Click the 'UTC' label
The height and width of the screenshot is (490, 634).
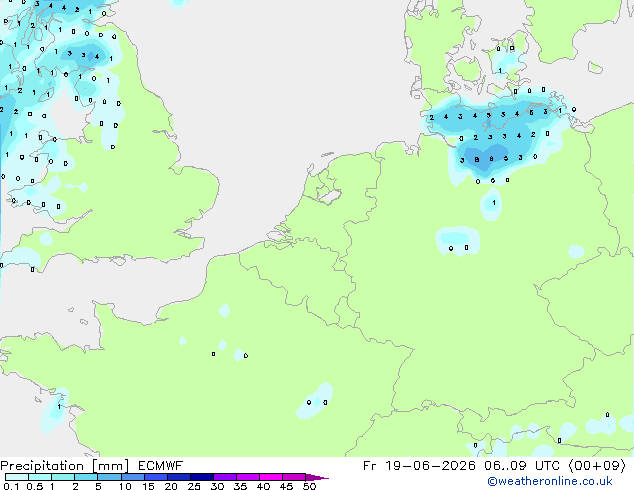click(547, 466)
